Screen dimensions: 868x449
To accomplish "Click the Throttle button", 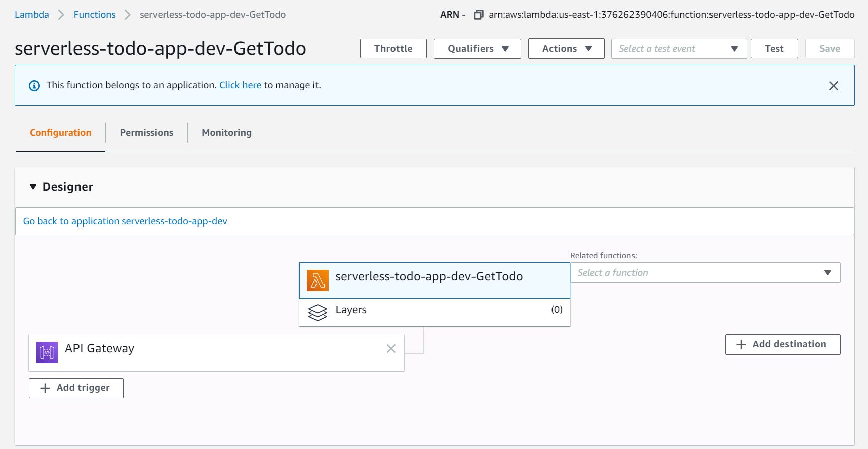I will point(393,49).
